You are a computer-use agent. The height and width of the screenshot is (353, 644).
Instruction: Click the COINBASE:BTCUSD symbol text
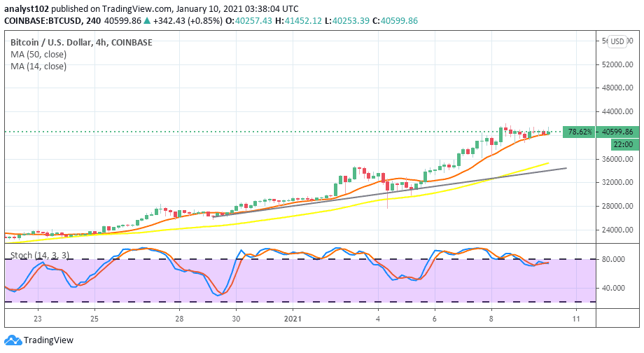[43, 20]
